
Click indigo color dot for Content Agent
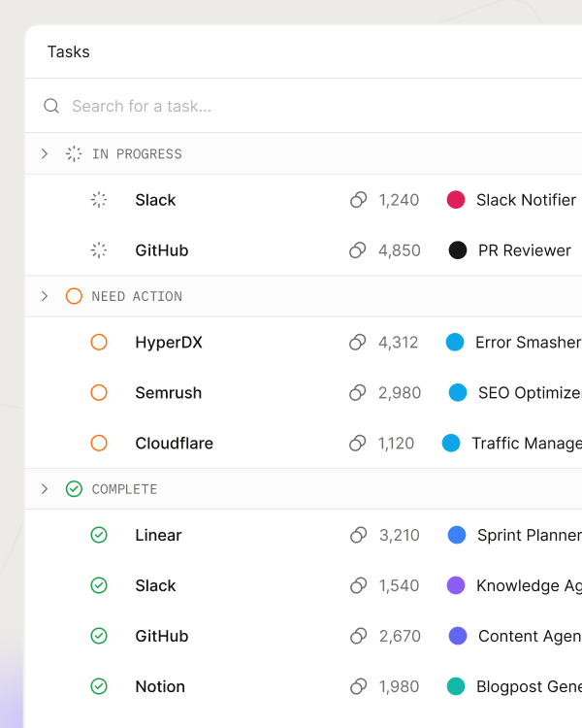[458, 636]
